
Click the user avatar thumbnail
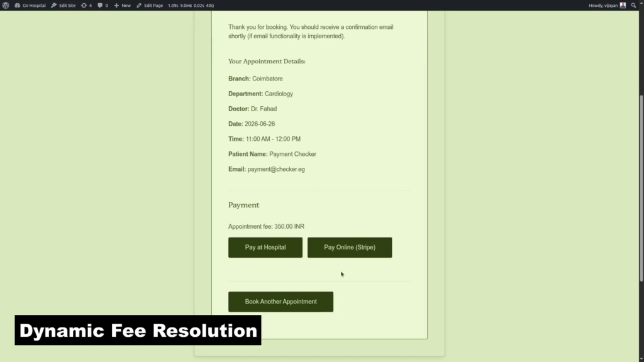[623, 5]
